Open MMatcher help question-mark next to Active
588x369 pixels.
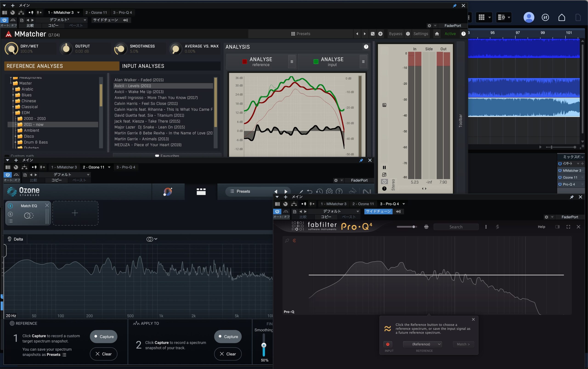(463, 34)
